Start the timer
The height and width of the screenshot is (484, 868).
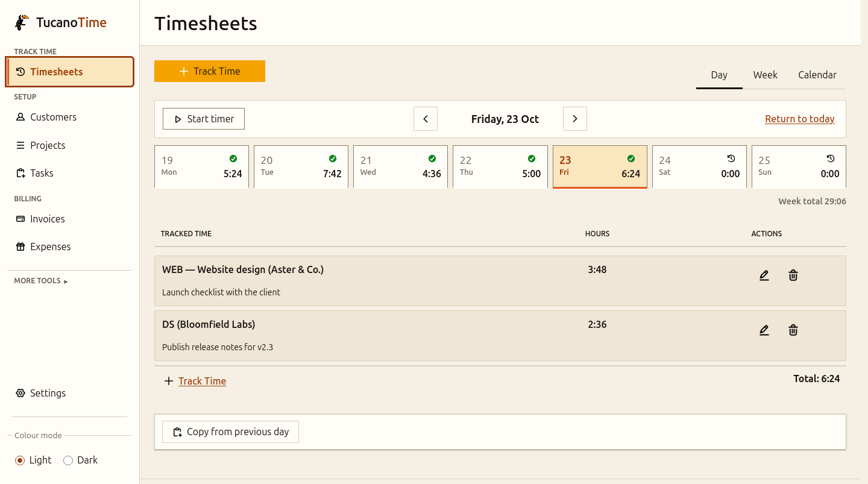coord(204,119)
